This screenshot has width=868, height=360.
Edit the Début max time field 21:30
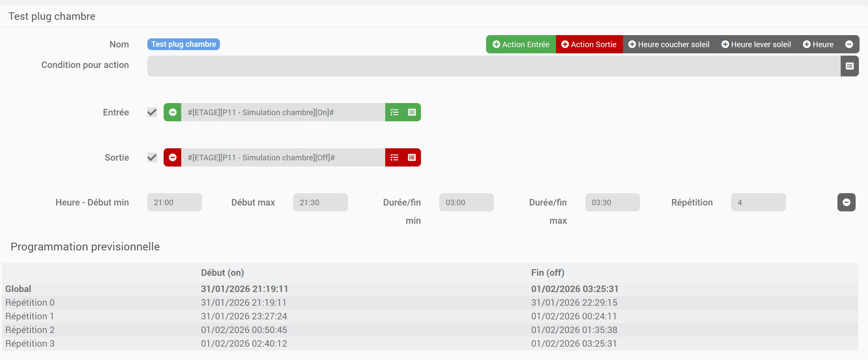(320, 202)
